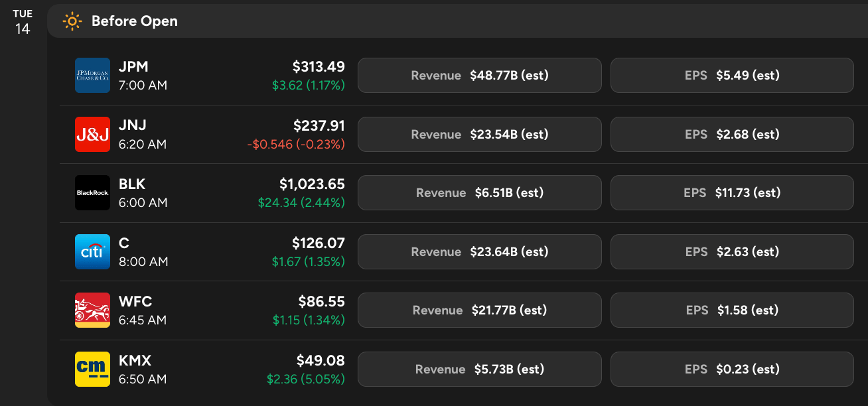868x406 pixels.
Task: Click the JPM ticker symbol
Action: 133,66
